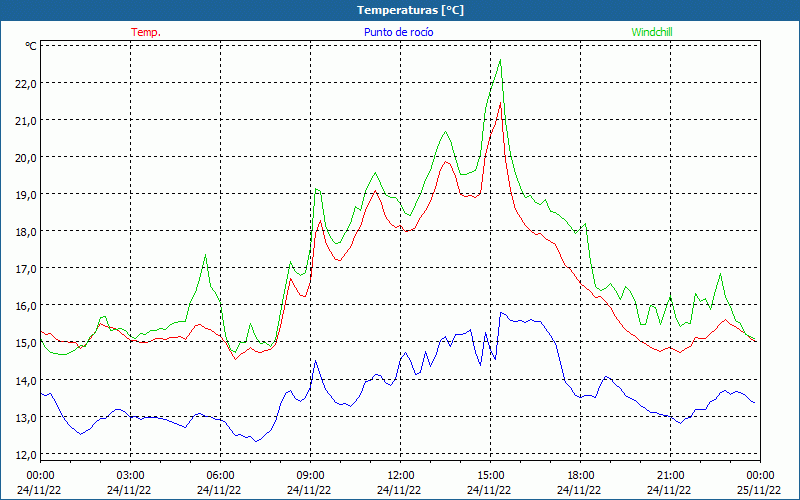This screenshot has height=500, width=800.
Task: Click the '°C' axis unit label
Action: coord(31,46)
